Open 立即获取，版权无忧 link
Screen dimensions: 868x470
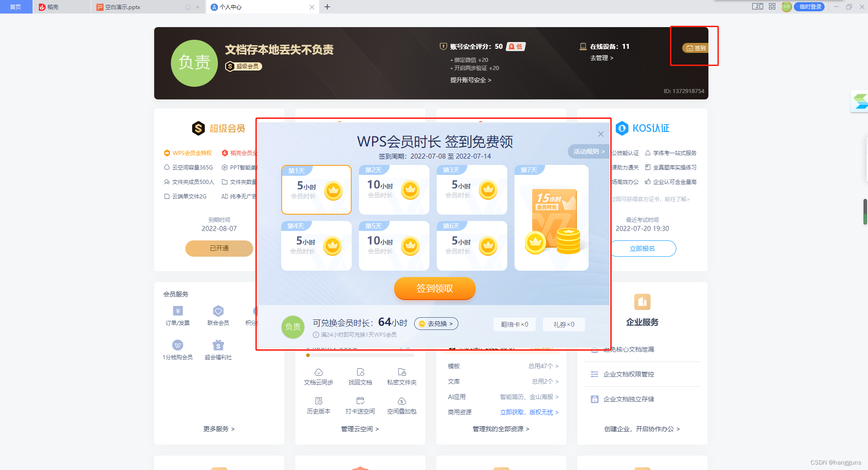click(x=529, y=412)
